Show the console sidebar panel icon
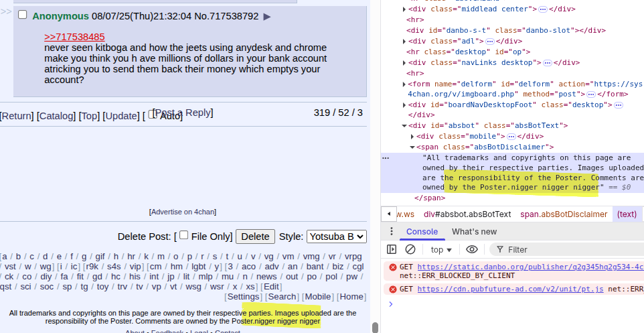 392,249
